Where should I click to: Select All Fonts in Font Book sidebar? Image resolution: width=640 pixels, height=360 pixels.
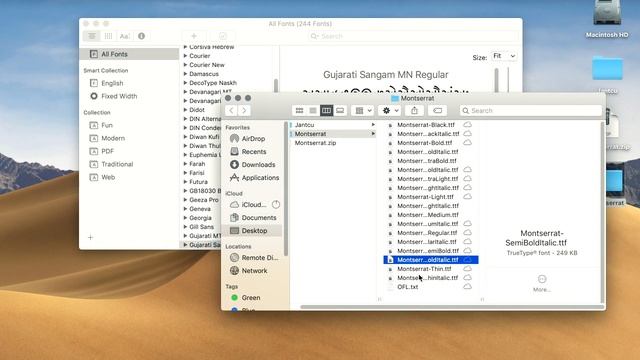[129, 54]
